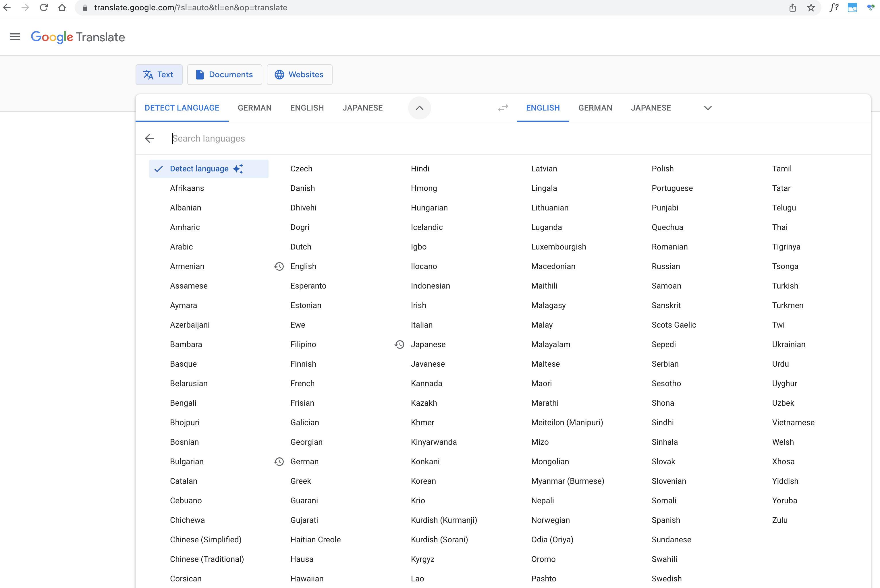Pick Chinese (Simplified) from the language list

[206, 540]
